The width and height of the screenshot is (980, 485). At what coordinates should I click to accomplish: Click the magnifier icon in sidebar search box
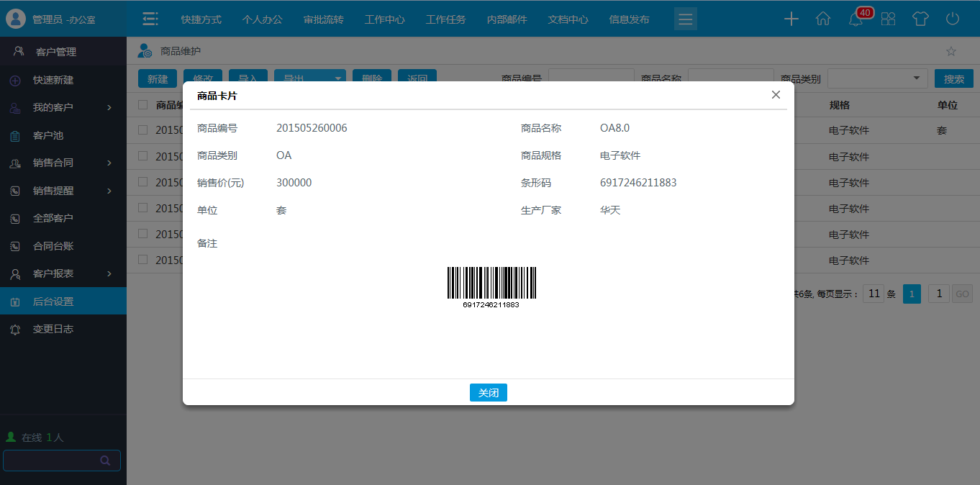[x=105, y=460]
